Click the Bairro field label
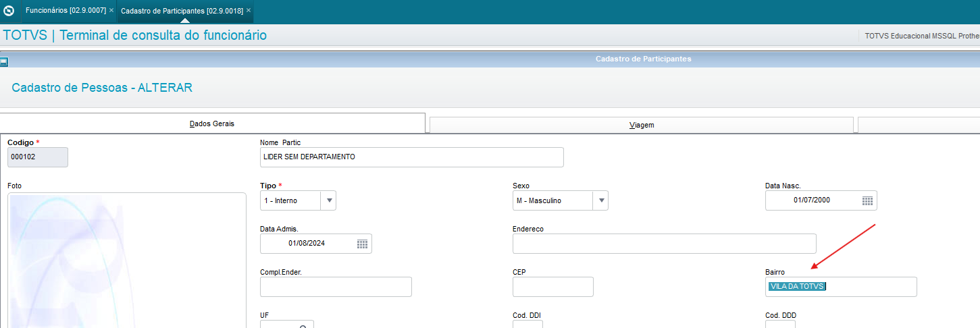 775,272
